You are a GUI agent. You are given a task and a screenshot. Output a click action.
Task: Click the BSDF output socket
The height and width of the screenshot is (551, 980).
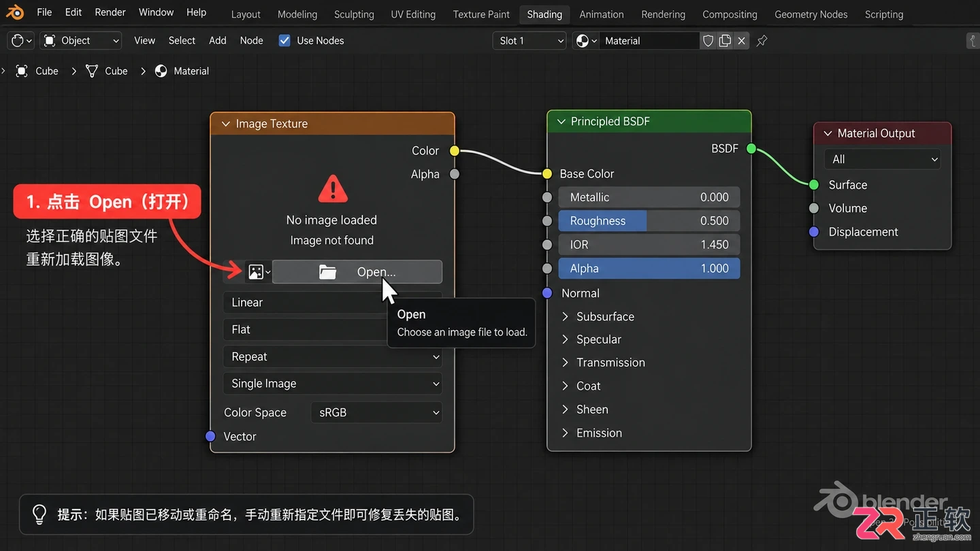pyautogui.click(x=751, y=148)
